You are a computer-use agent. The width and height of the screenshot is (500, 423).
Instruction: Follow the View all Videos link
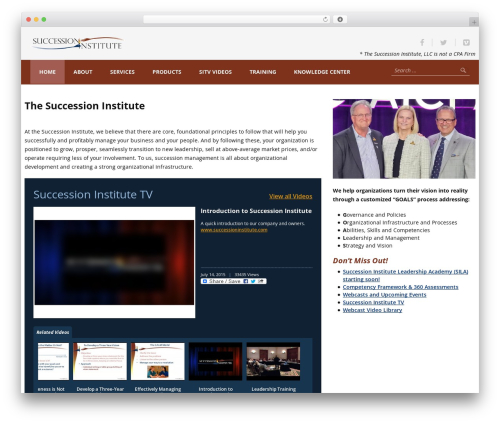click(291, 196)
